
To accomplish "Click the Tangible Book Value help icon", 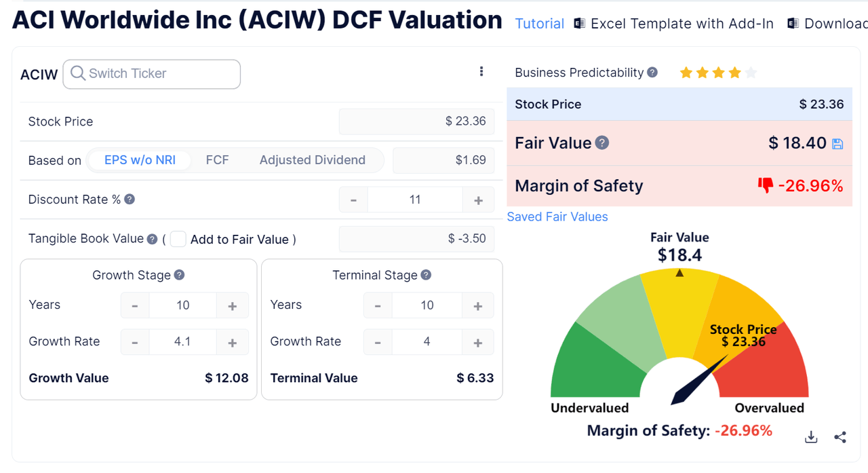I will point(152,238).
